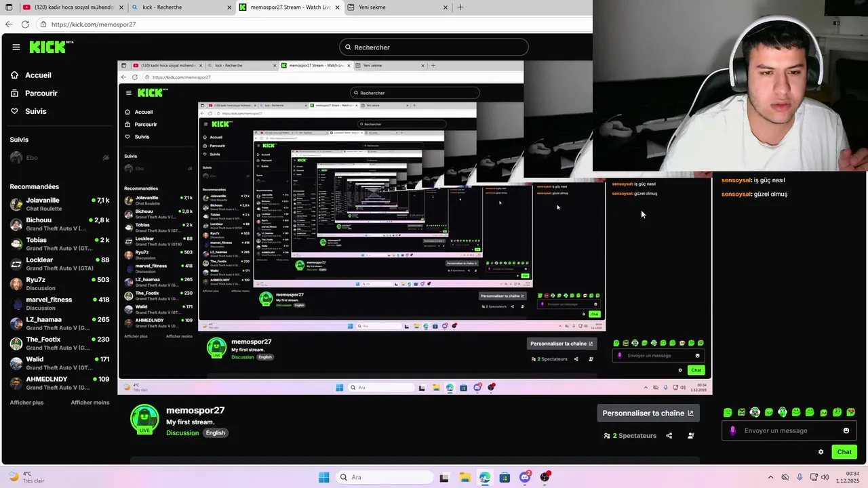
Task: Show hidden tray icons chevron
Action: [x=770, y=477]
